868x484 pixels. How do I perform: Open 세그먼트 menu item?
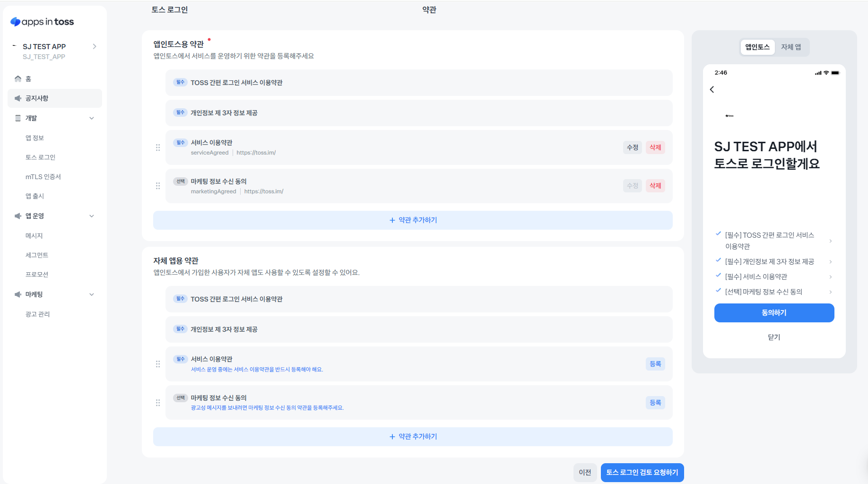click(x=37, y=255)
